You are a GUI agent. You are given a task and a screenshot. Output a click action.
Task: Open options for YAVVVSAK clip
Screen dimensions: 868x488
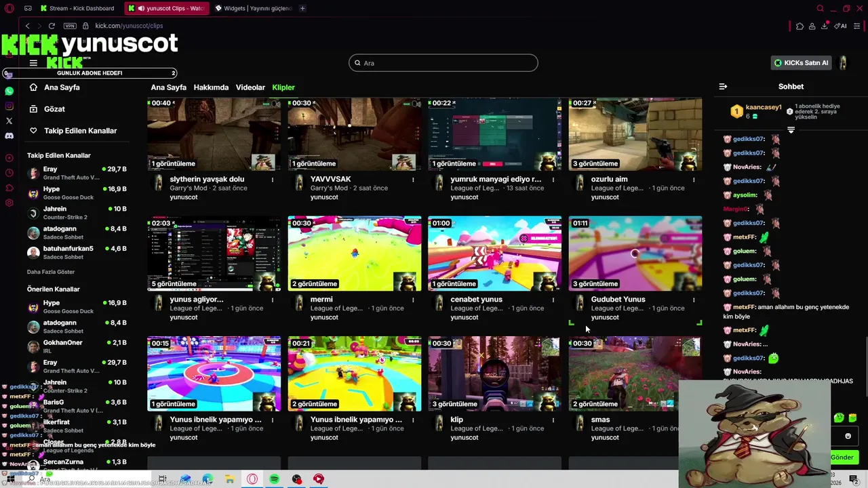coord(413,180)
